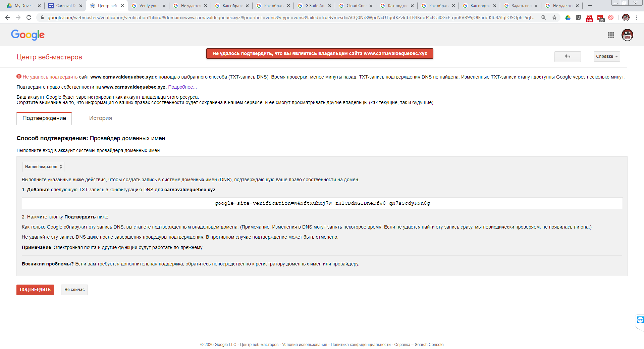Open the Google account avatar

point(627,35)
